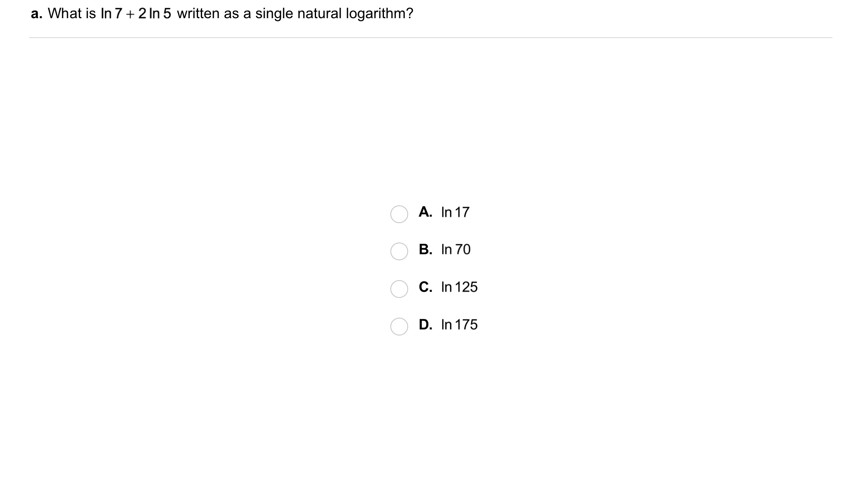
Task: Click the bold letter A. label
Action: point(426,212)
